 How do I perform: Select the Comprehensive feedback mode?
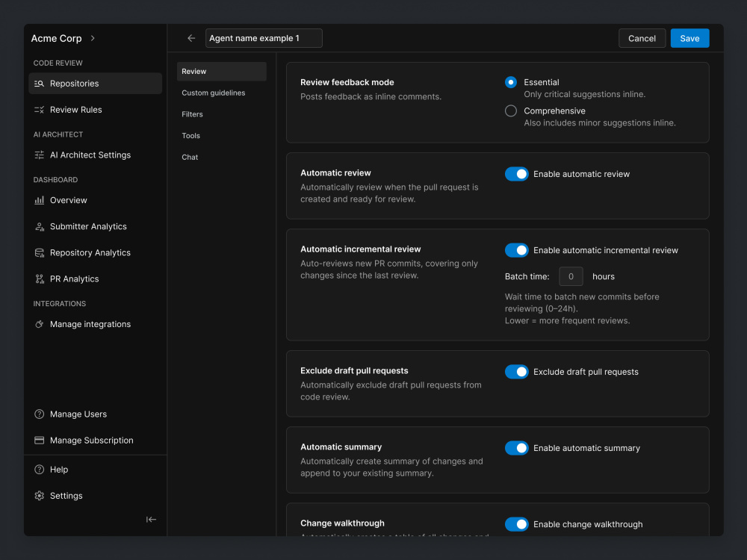pos(511,111)
